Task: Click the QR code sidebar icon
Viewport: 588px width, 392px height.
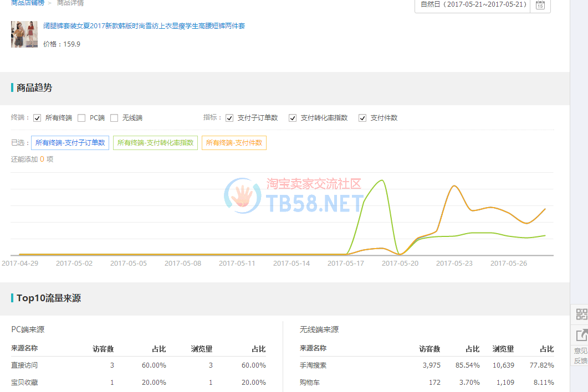Action: pyautogui.click(x=581, y=314)
